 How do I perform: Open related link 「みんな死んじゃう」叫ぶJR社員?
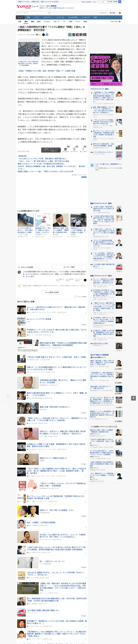(x=42, y=159)
